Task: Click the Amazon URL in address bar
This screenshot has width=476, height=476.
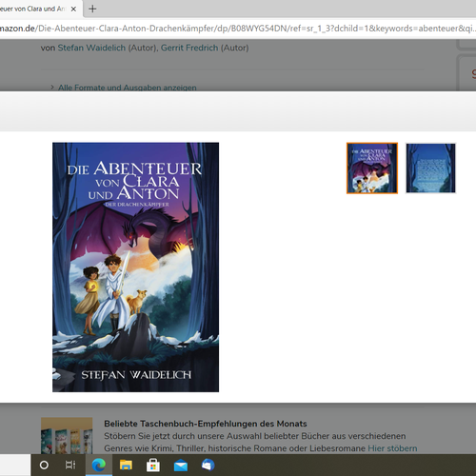Action: click(238, 29)
